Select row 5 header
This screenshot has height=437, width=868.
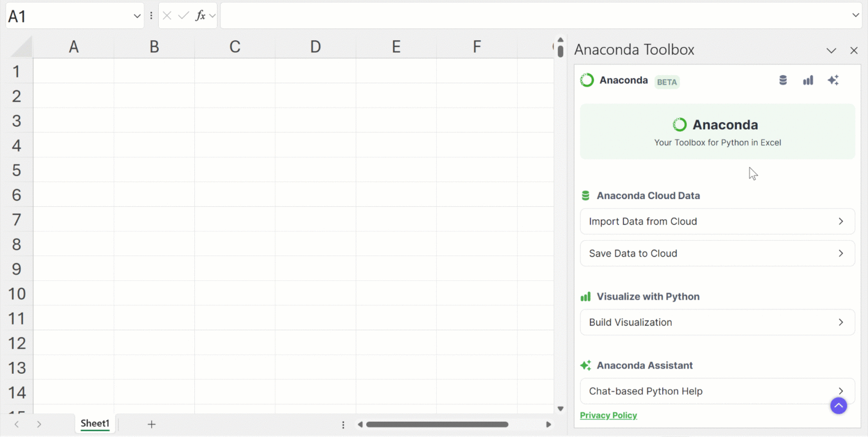[x=17, y=170]
